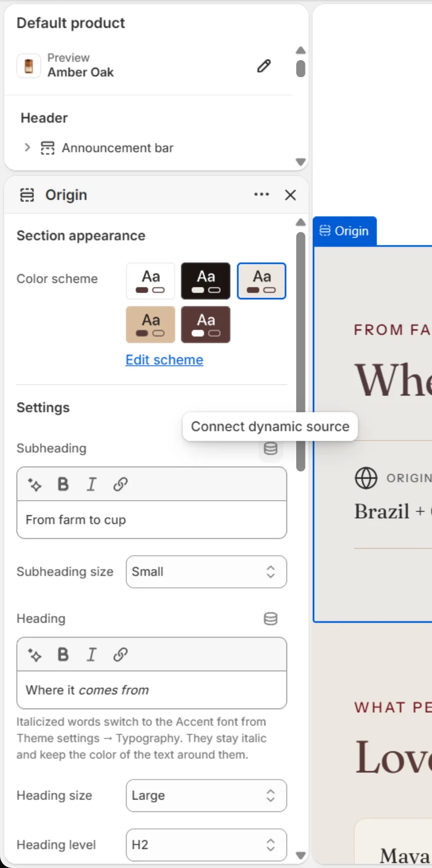This screenshot has width=432, height=868.
Task: Click the 'Header' group label
Action: point(44,118)
